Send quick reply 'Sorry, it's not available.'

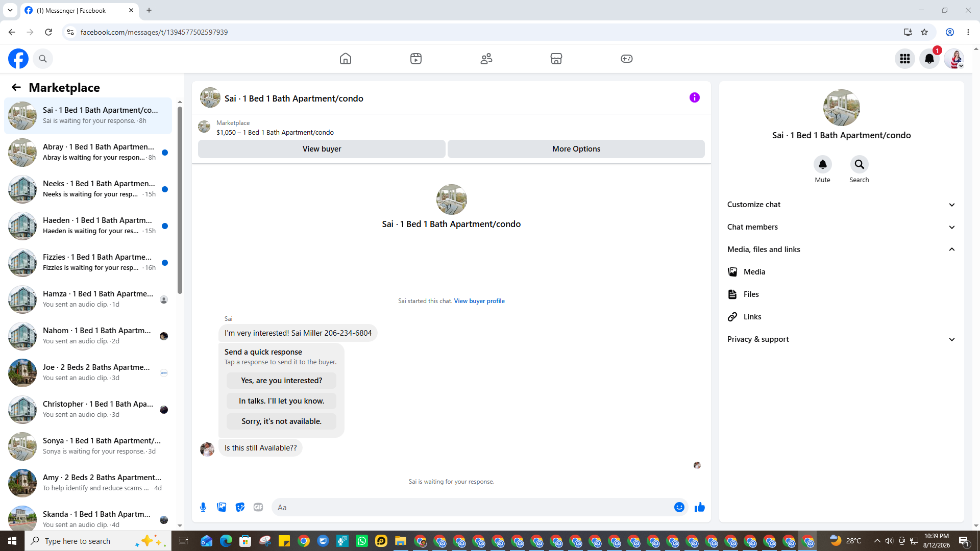(x=281, y=421)
